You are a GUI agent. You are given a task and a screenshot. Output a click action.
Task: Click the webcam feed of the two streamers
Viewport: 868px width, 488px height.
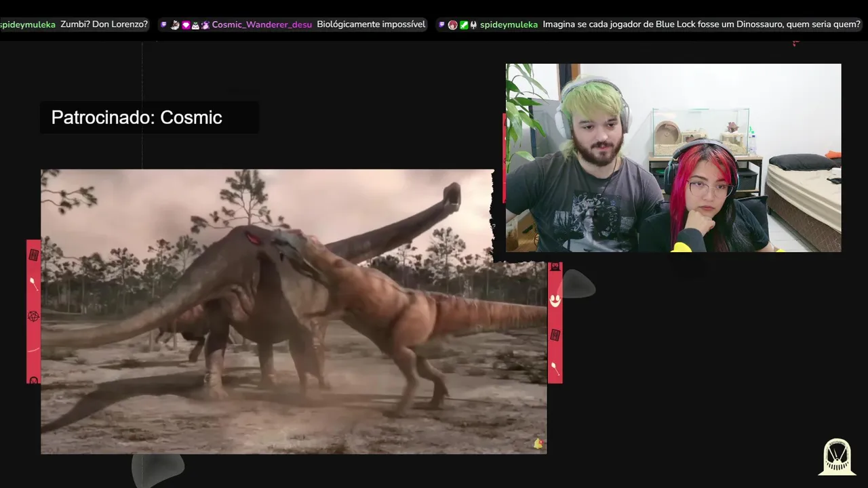tap(673, 158)
